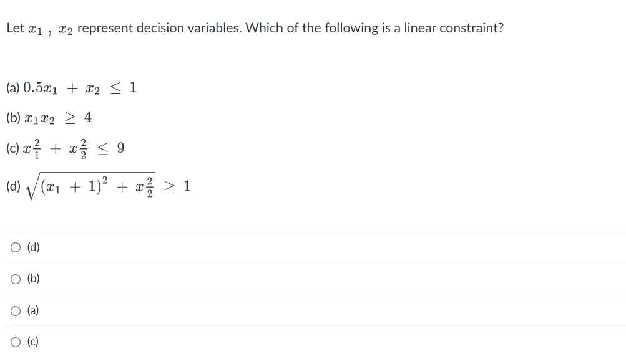Select answer option (b) radio button
The width and height of the screenshot is (626, 364).
tap(14, 279)
